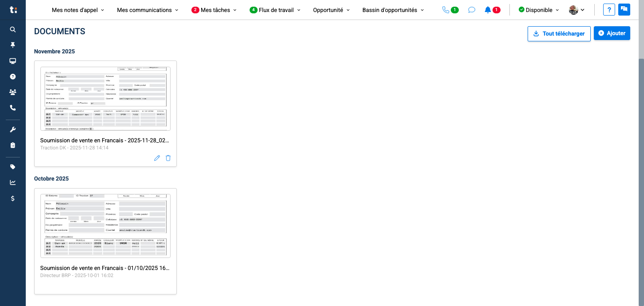The image size is (644, 306).
Task: Open the search icon in the sidebar
Action: click(x=12, y=29)
